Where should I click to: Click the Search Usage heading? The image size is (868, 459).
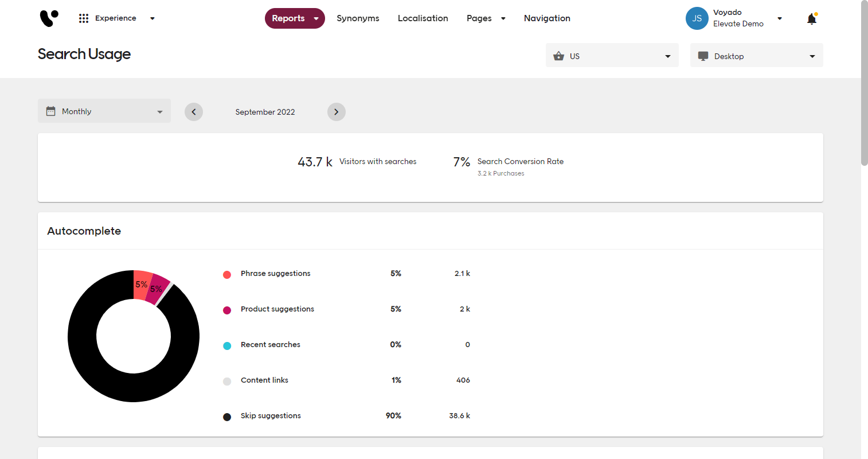(x=84, y=54)
